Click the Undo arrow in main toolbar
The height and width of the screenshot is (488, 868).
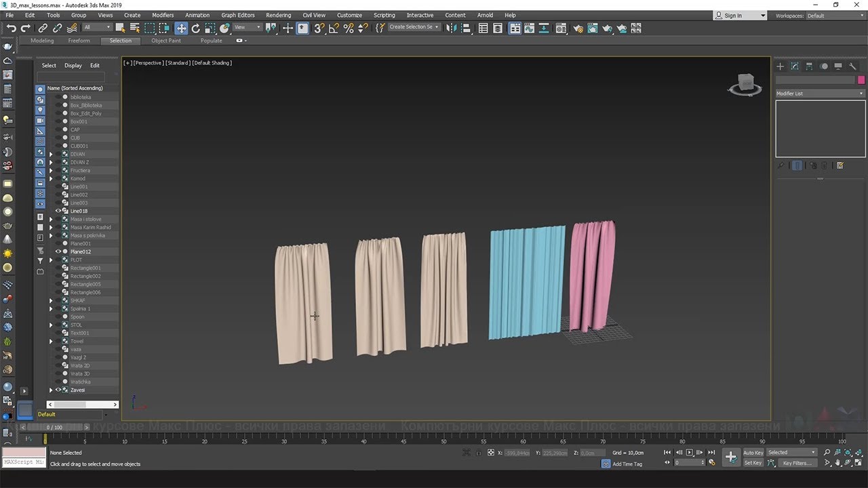click(x=11, y=28)
